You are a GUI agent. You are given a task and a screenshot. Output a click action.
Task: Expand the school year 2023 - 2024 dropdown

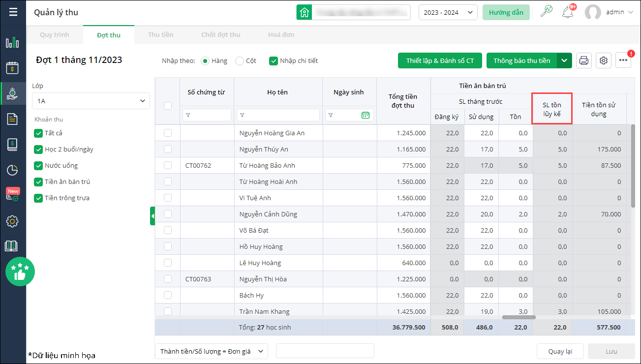tap(448, 12)
